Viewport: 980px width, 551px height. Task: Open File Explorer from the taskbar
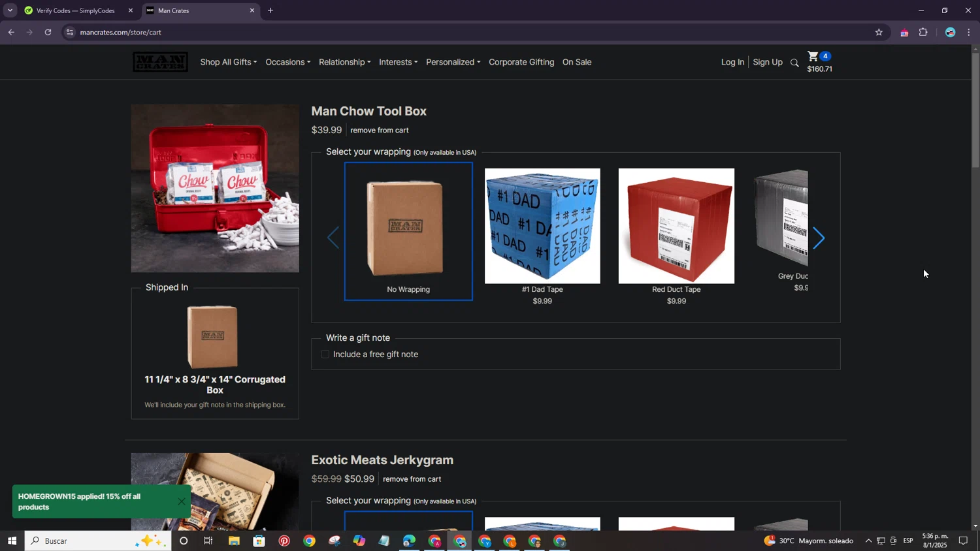[234, 541]
